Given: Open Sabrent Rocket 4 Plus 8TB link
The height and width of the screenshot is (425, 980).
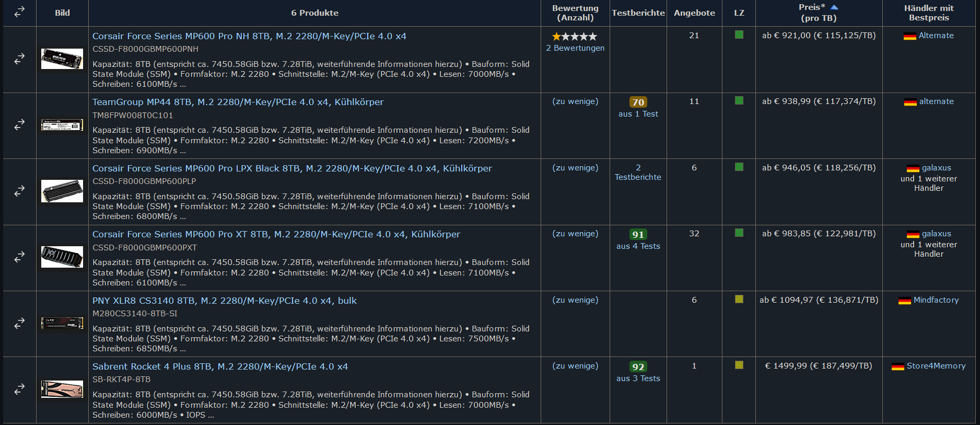Looking at the screenshot, I should tap(220, 366).
